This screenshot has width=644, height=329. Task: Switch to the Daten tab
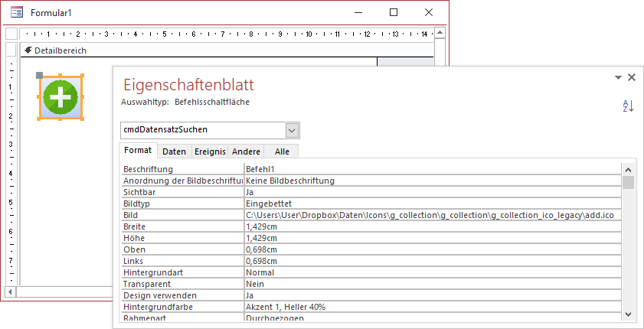[174, 151]
